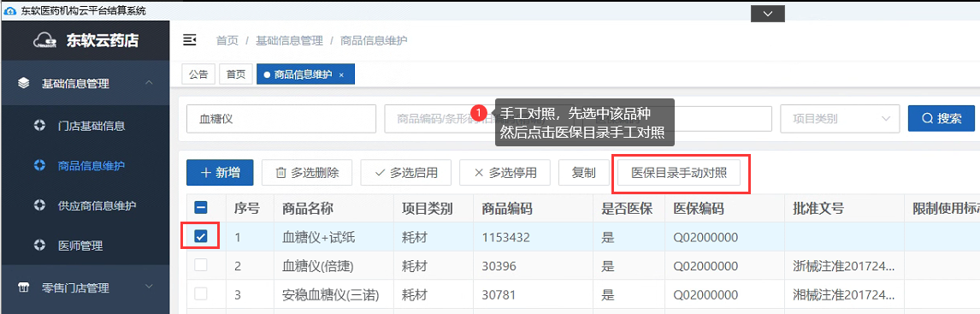Click the 医保目录手动对照 button
Viewport: 980px width, 314px height.
pos(679,173)
